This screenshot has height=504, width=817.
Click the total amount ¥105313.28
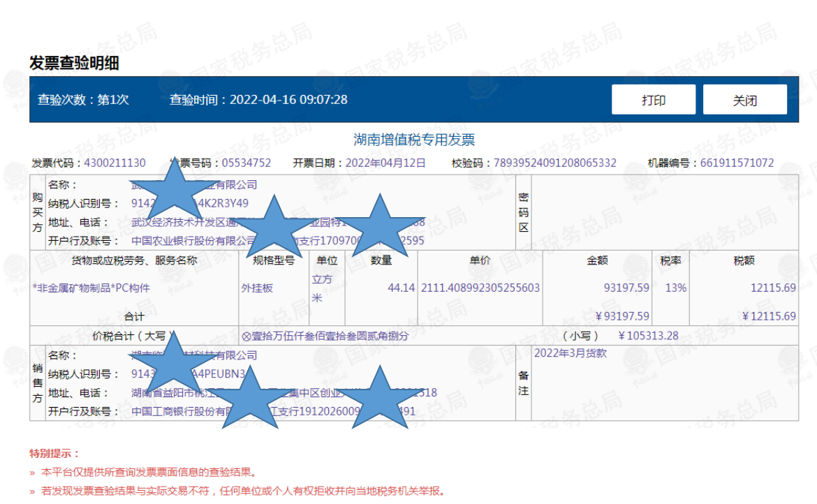[648, 336]
